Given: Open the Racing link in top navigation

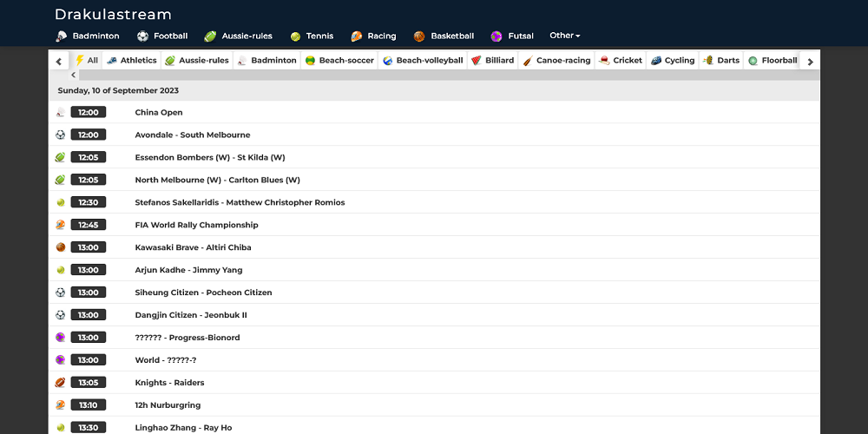Looking at the screenshot, I should click(x=381, y=36).
